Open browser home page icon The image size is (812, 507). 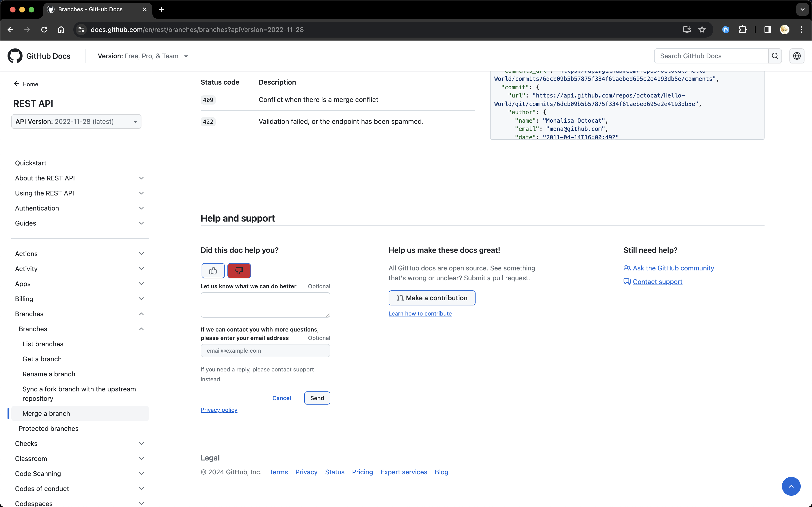click(x=61, y=30)
